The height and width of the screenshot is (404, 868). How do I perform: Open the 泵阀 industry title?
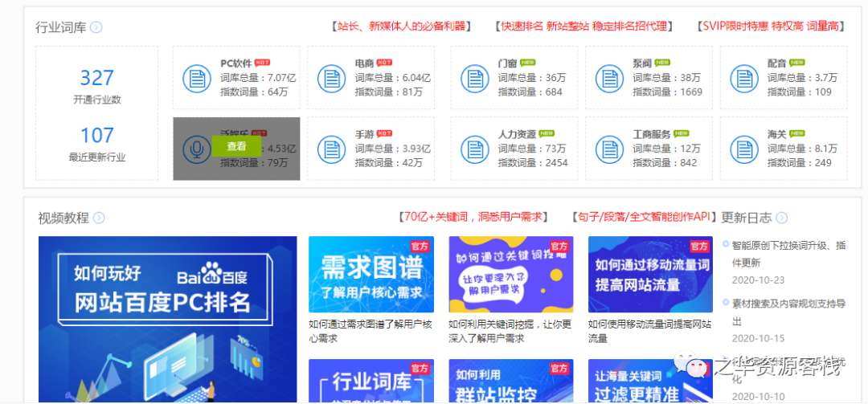click(x=642, y=63)
